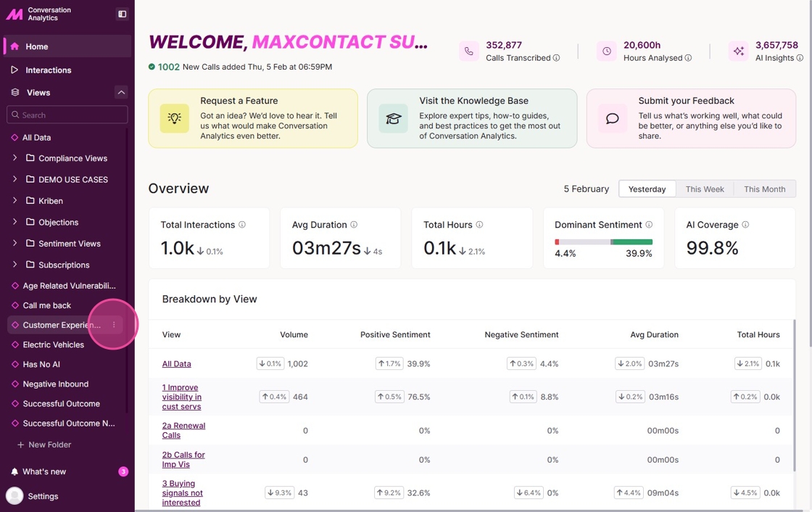Viewport: 812px width, 512px height.
Task: Expand the Kriben folder arrow
Action: point(14,200)
